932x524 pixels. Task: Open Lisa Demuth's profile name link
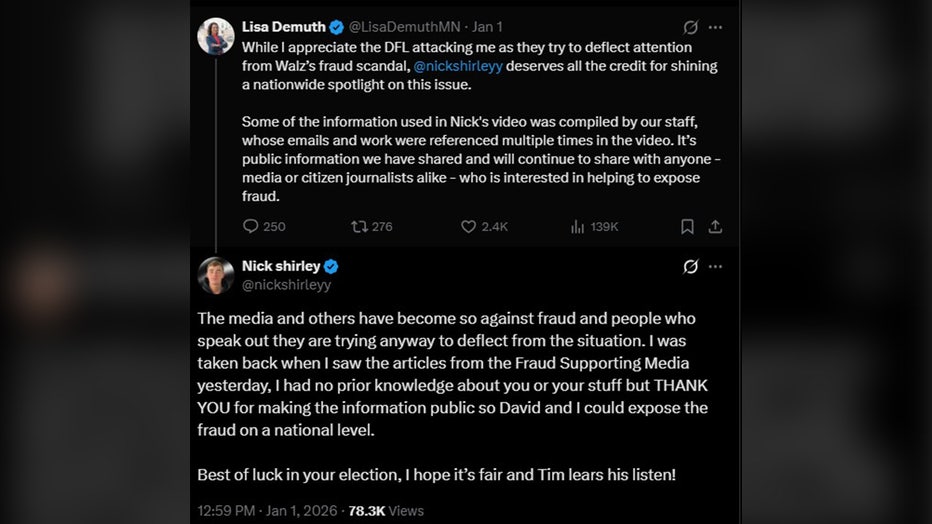point(284,27)
